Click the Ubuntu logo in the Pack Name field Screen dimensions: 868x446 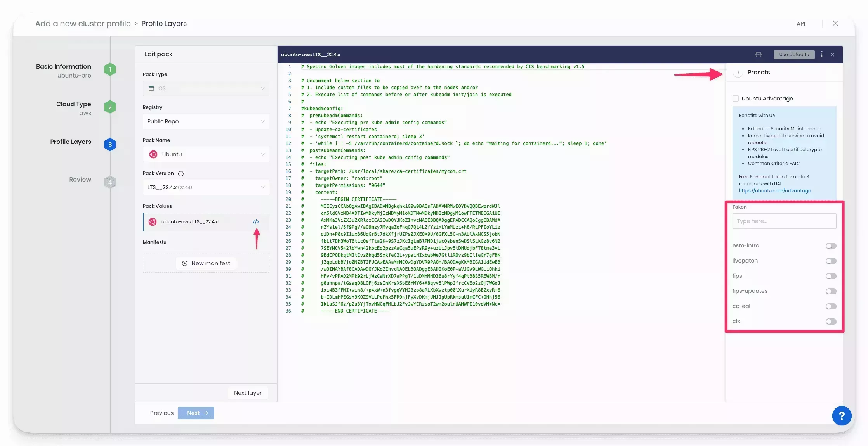click(153, 154)
